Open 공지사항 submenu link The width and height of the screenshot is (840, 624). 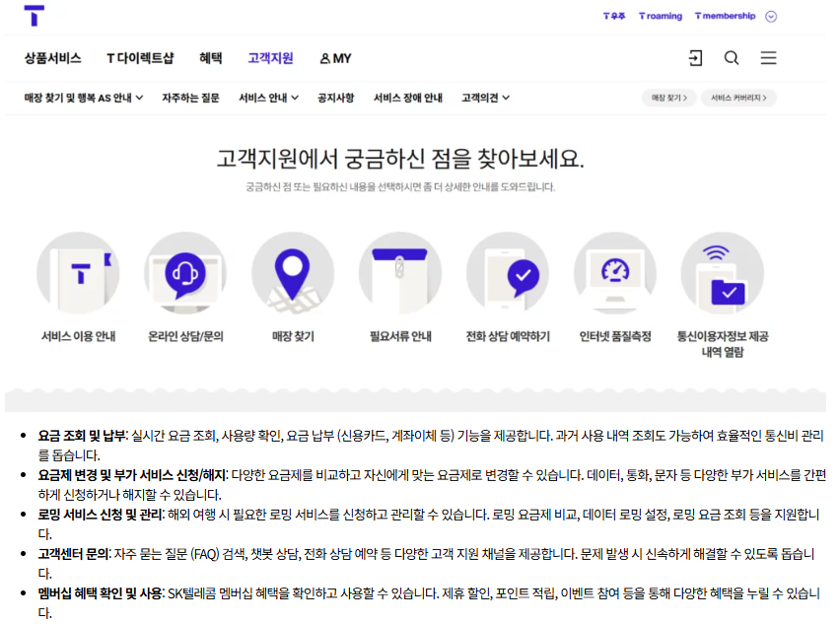[x=336, y=98]
